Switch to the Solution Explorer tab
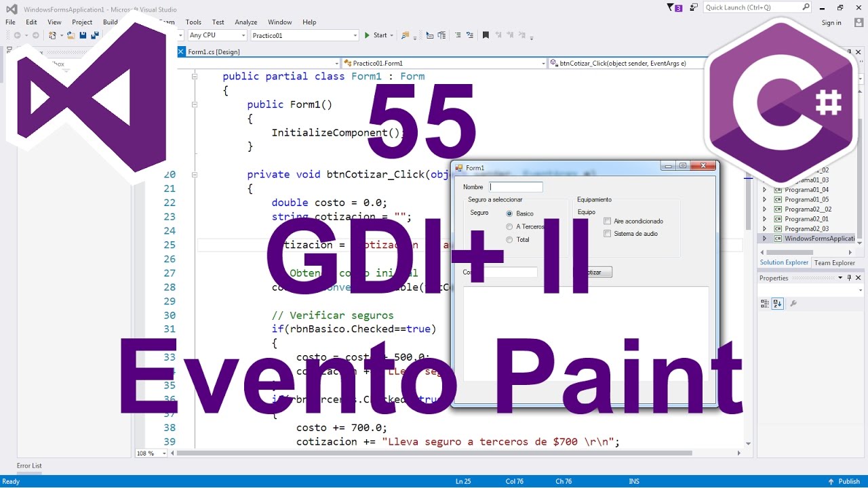Screen dimensions: 868x488 784,263
